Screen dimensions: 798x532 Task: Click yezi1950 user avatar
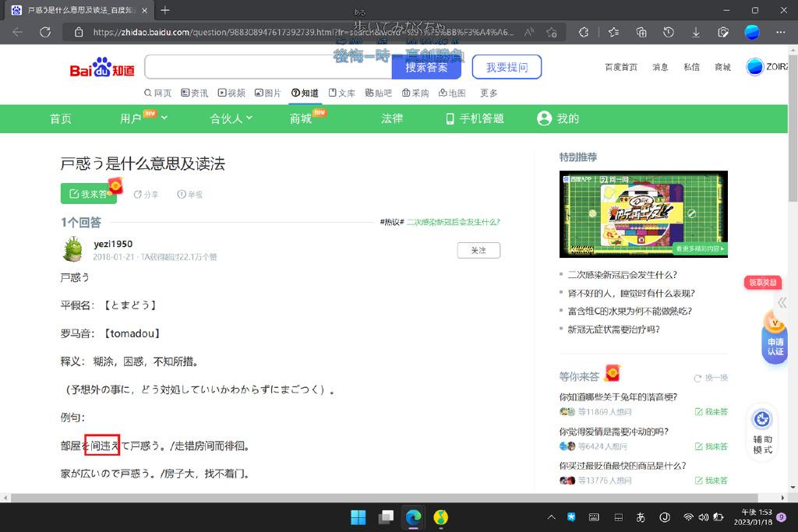tap(73, 249)
